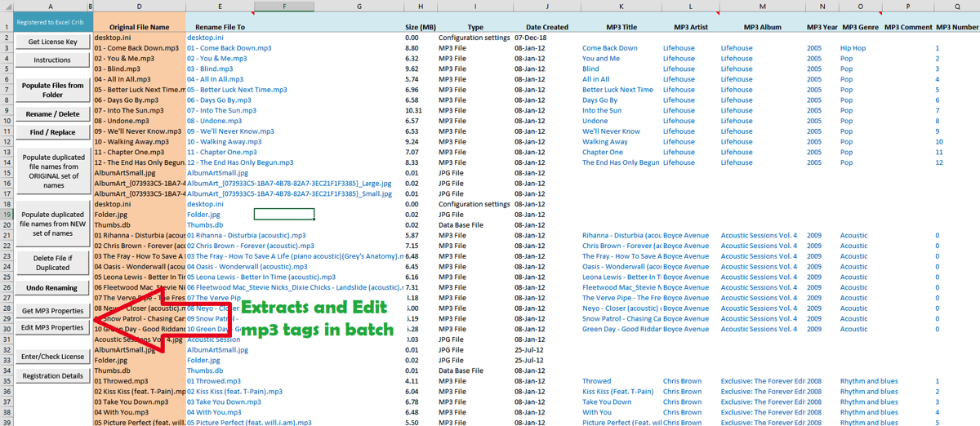
Task: Click Populate duplicated names from ORIGINAL set
Action: click(52, 171)
